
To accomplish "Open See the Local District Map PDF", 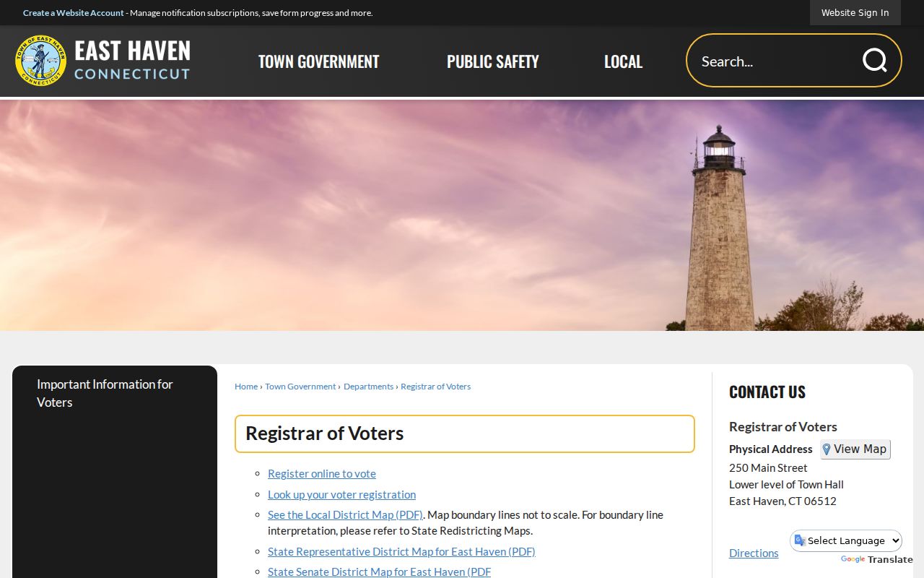I will click(x=345, y=515).
